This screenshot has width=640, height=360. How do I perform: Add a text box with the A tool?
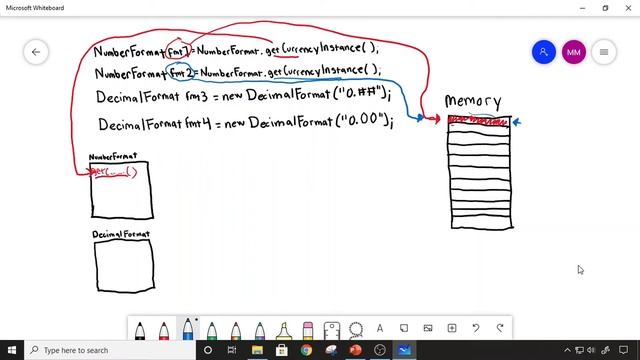click(380, 328)
